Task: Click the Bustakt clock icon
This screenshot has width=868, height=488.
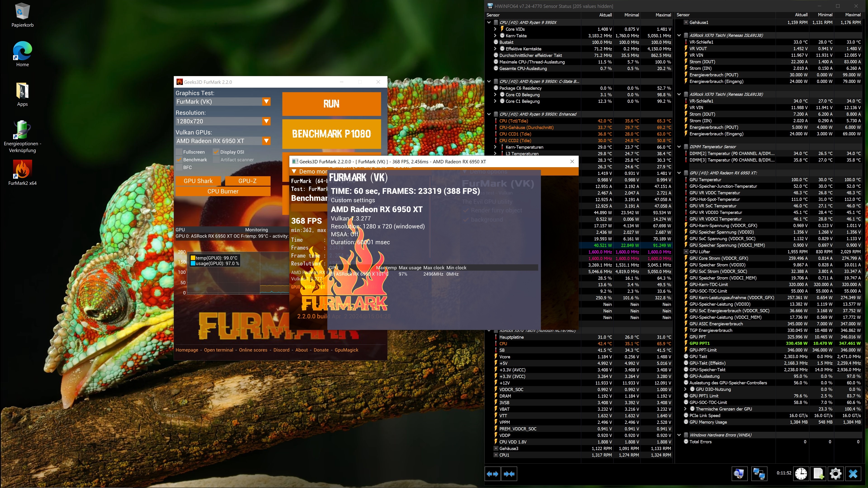Action: 496,42
